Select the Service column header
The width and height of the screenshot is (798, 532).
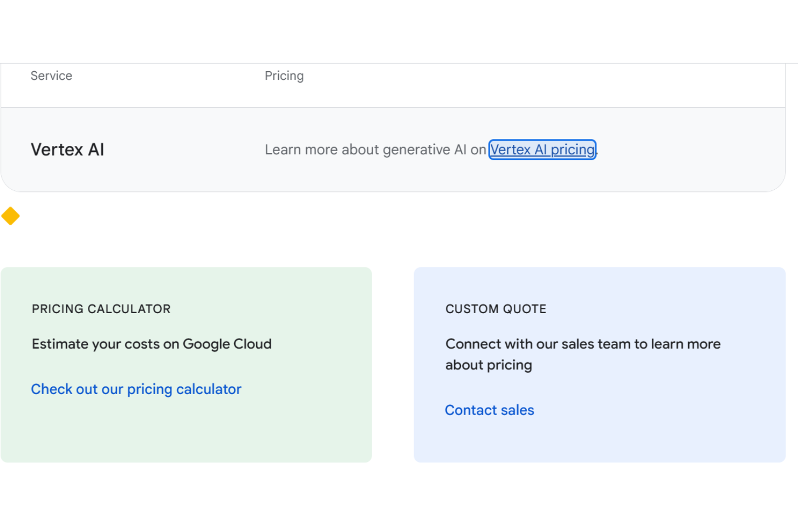click(x=51, y=76)
